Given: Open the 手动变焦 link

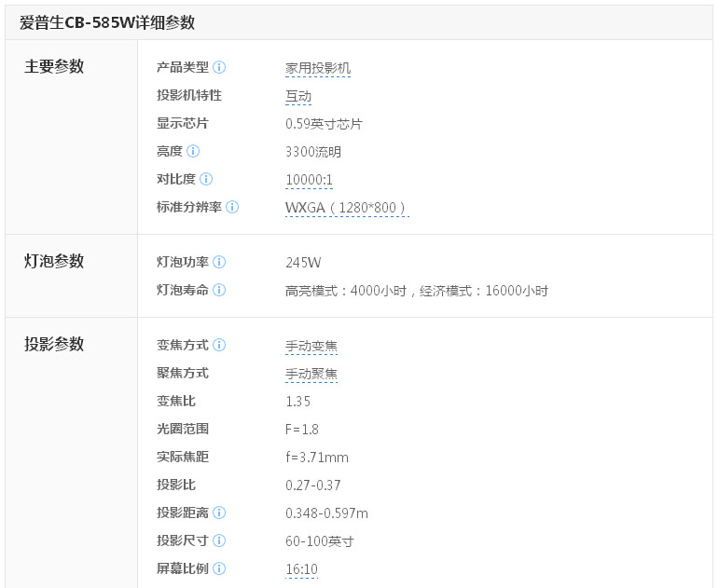Looking at the screenshot, I should [x=311, y=346].
